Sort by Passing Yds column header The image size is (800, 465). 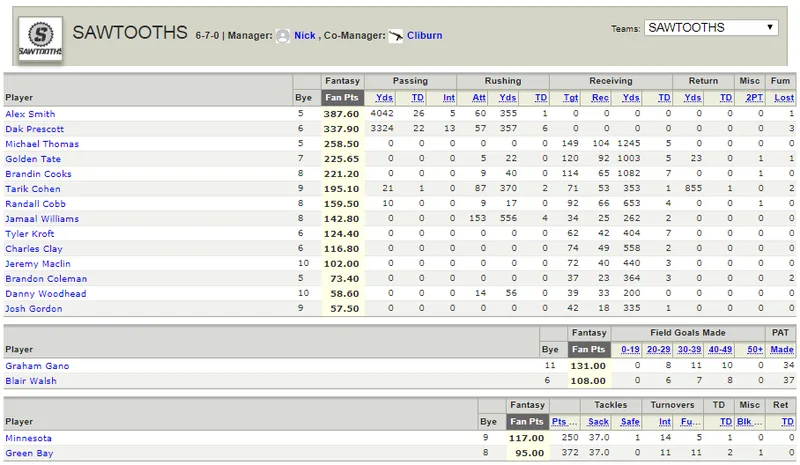384,97
